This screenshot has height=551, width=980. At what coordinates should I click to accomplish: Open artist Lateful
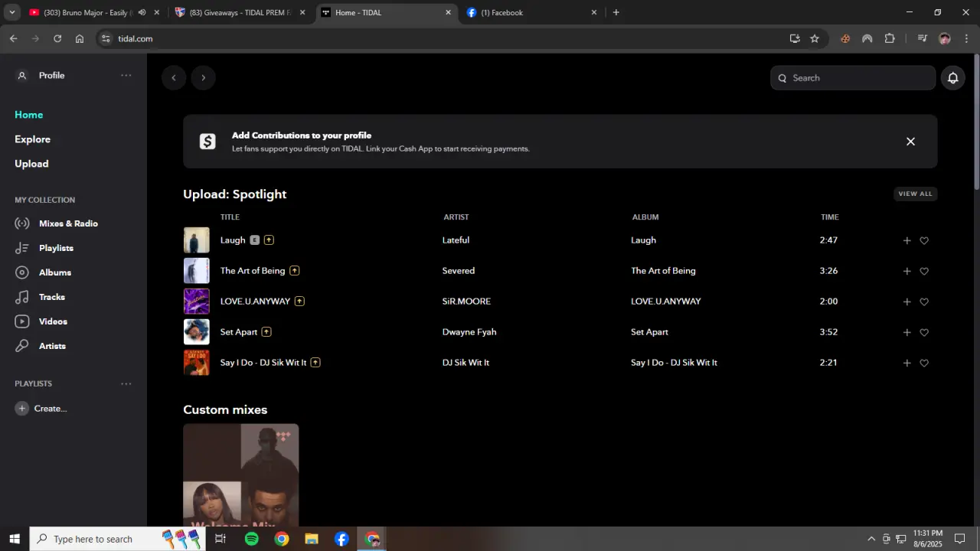pyautogui.click(x=456, y=240)
